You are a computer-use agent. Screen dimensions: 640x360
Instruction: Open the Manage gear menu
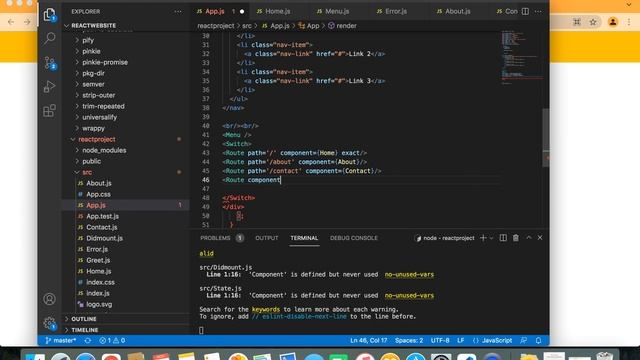pyautogui.click(x=49, y=323)
